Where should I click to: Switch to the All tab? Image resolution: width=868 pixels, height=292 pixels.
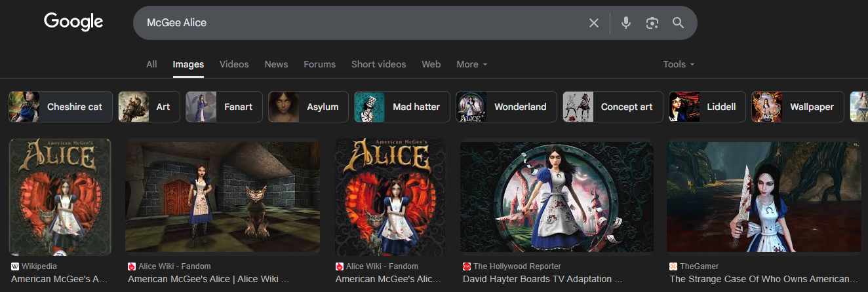[x=151, y=64]
